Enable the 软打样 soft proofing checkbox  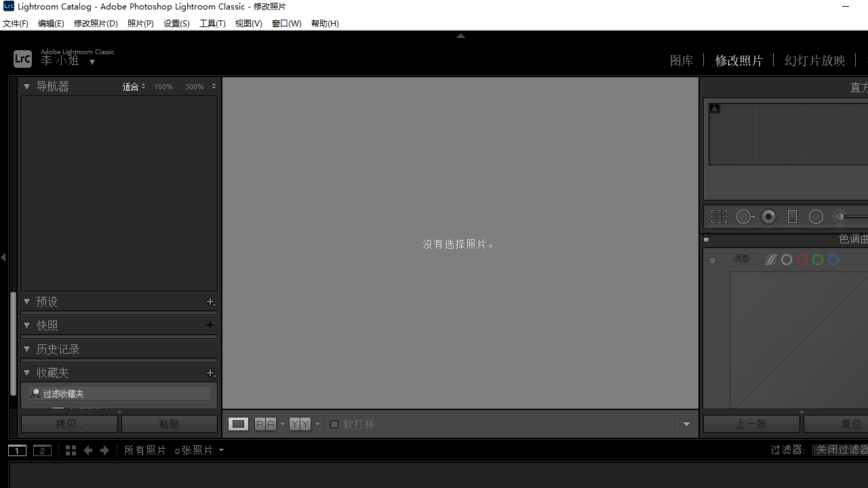coord(334,424)
